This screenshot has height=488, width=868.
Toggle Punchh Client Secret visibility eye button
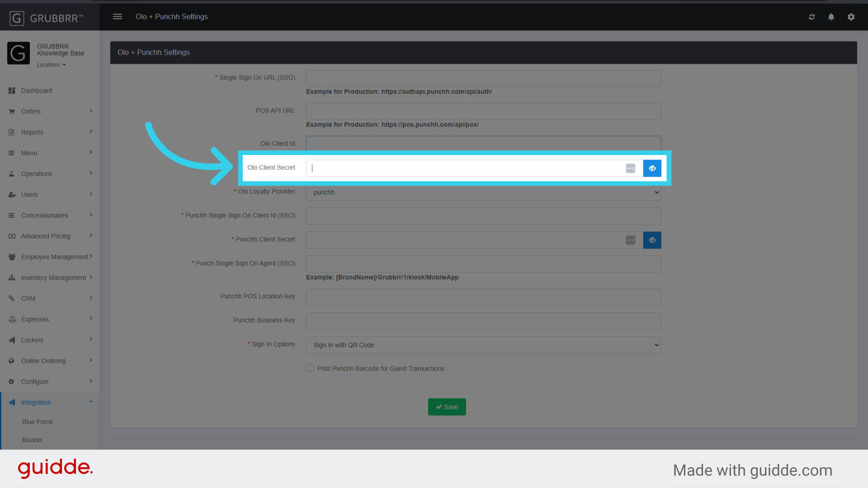pos(652,240)
